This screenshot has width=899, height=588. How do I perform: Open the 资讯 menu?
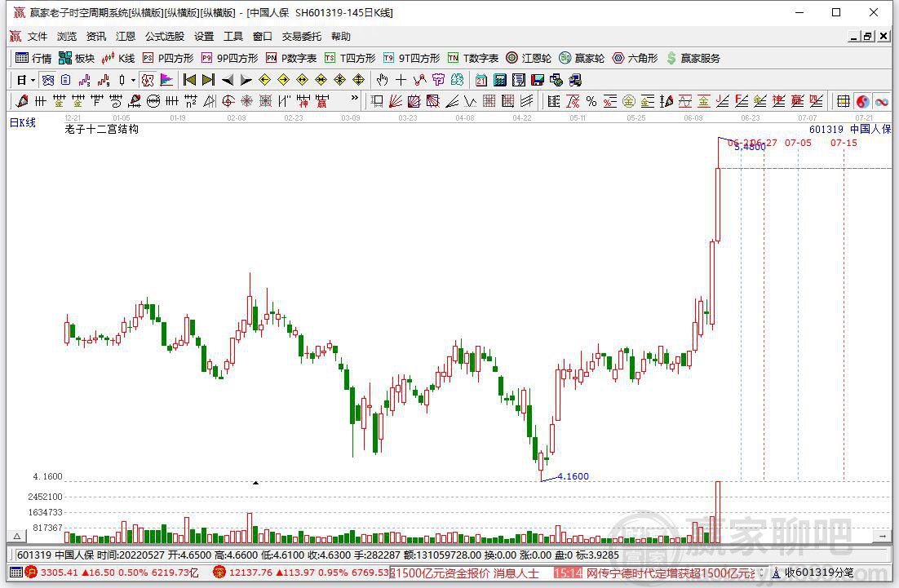[95, 37]
